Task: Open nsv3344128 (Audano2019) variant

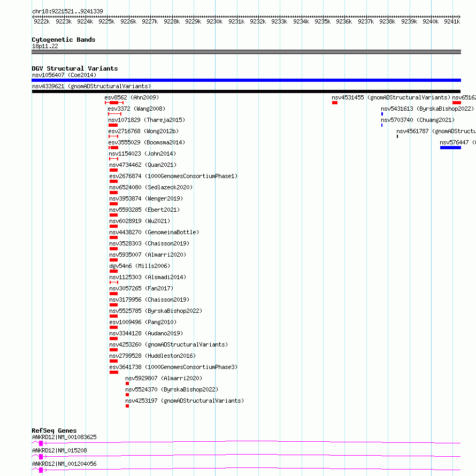Action: coord(146,333)
